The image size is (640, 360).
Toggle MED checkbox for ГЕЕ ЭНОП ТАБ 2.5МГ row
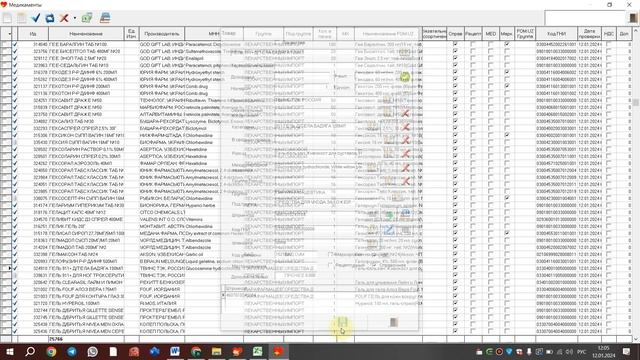[x=491, y=58]
